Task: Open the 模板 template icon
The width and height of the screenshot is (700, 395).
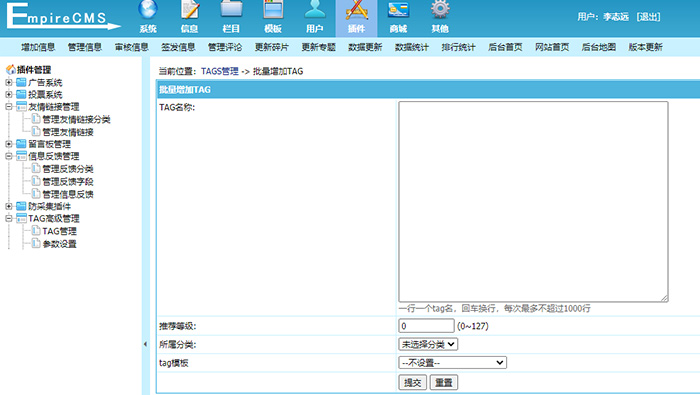Action: [273, 10]
